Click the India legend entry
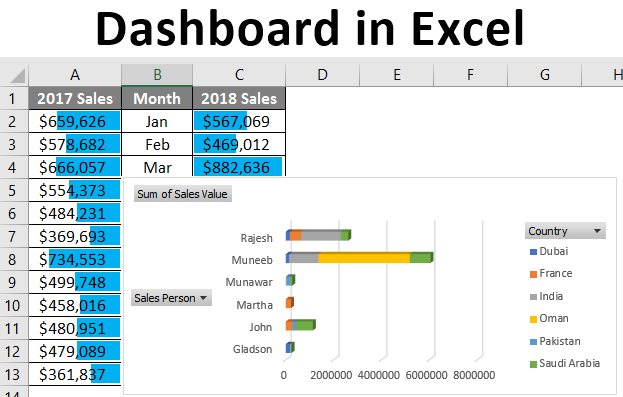 [x=547, y=296]
